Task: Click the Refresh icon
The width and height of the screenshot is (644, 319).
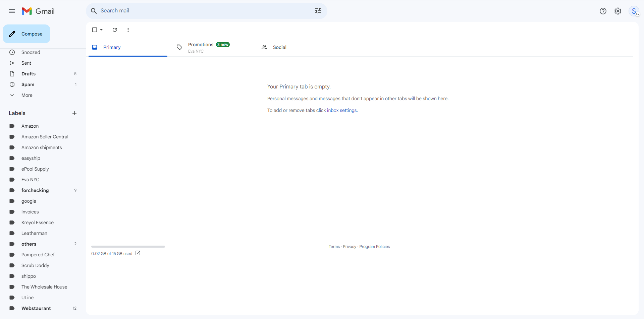Action: (115, 30)
